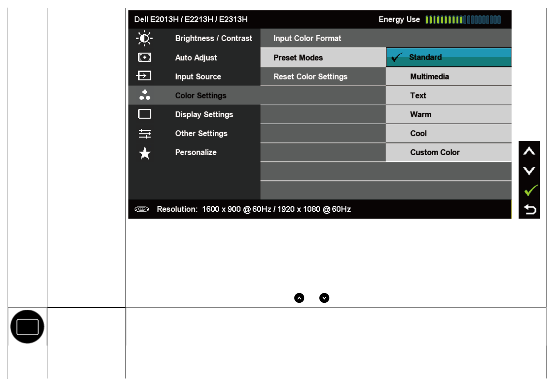Click the Energy Use label

[x=399, y=19]
